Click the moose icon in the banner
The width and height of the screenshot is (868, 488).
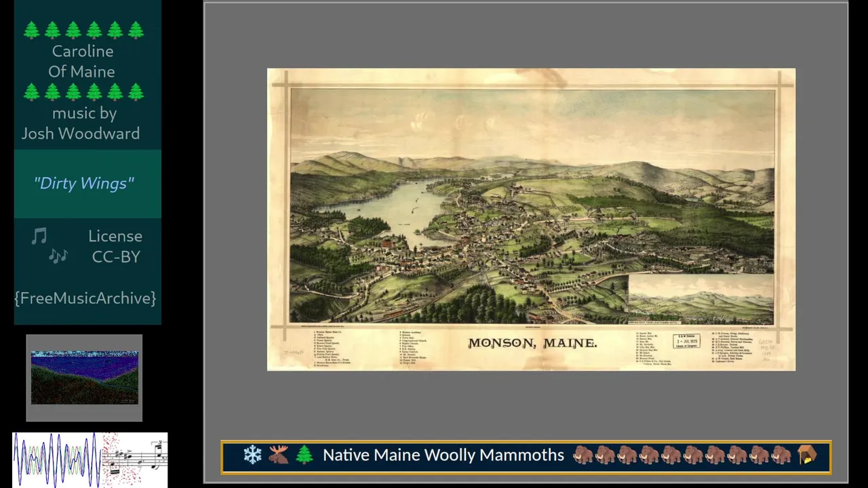coord(278,455)
